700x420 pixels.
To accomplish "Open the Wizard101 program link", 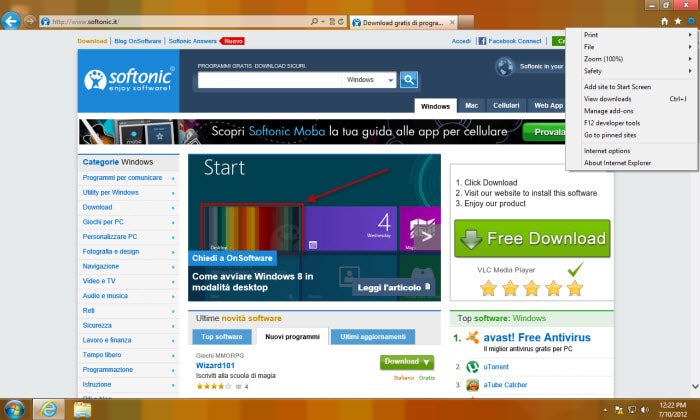I will click(x=215, y=366).
